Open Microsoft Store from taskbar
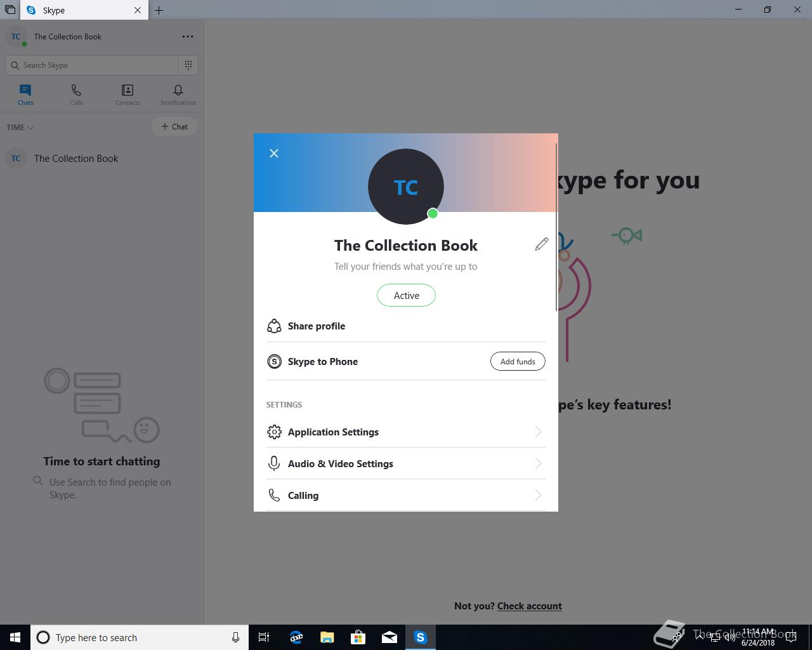The width and height of the screenshot is (812, 650). (358, 637)
